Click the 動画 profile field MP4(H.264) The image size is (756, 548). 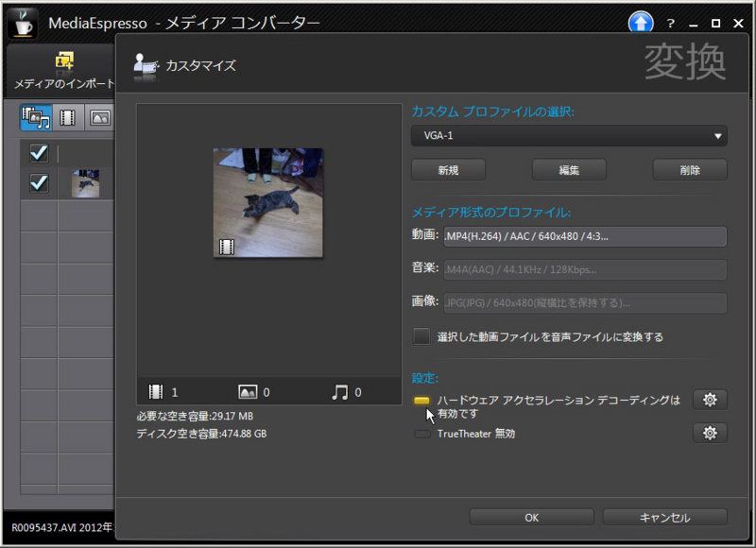point(585,236)
